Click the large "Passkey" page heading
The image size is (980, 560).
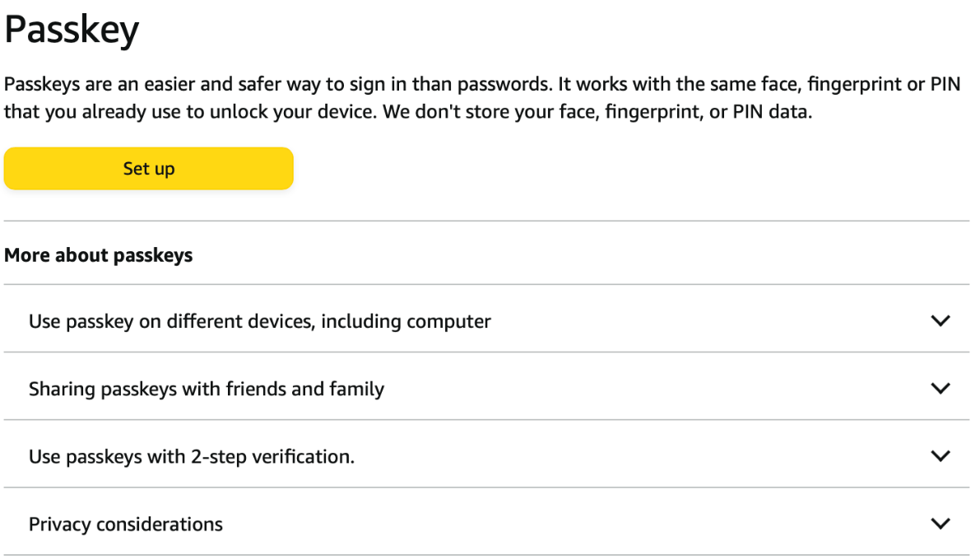[72, 30]
